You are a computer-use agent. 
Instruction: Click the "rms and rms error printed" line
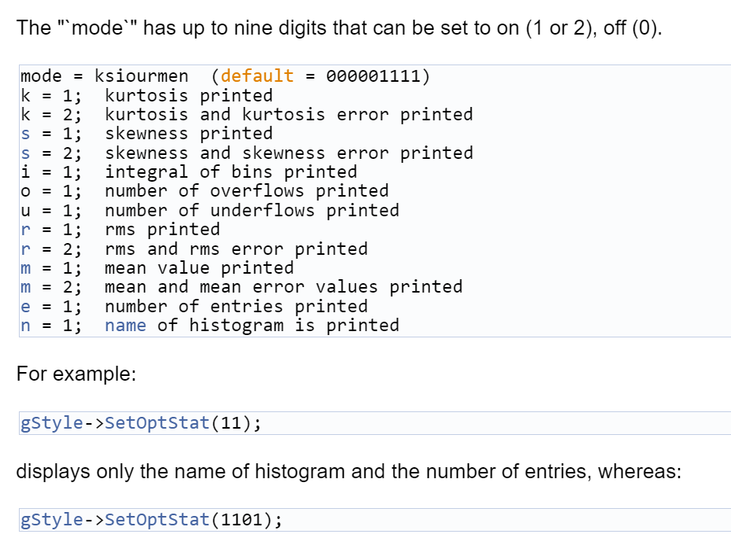pyautogui.click(x=236, y=249)
